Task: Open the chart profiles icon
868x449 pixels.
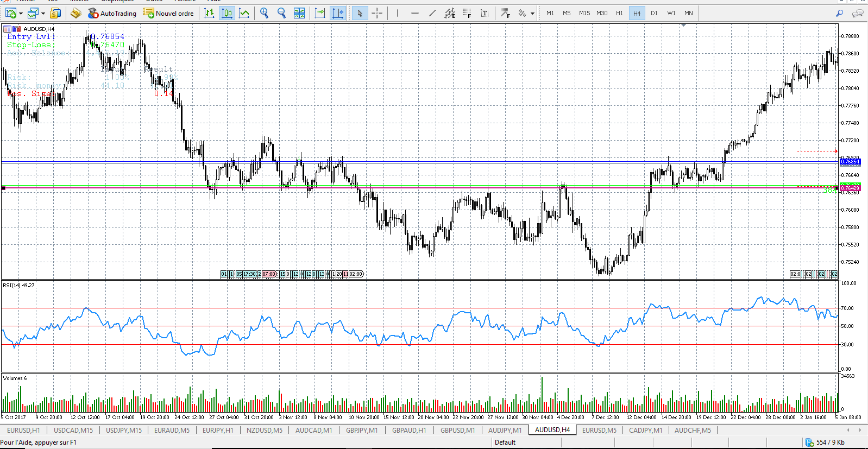Action: (33, 13)
